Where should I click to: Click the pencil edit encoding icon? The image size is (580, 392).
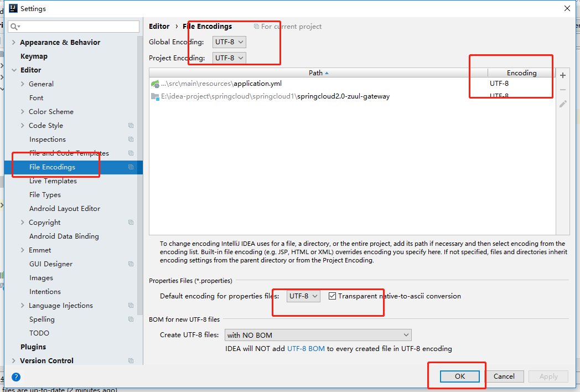[563, 103]
